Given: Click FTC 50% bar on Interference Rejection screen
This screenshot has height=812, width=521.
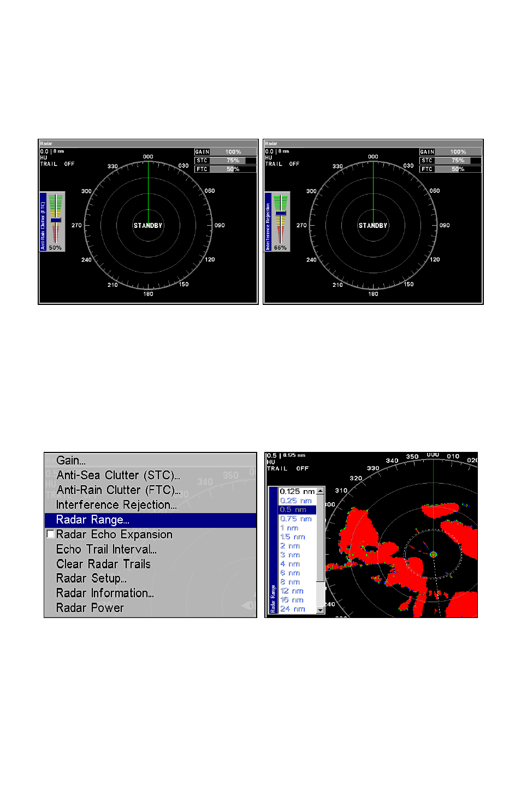Looking at the screenshot, I should [451, 169].
